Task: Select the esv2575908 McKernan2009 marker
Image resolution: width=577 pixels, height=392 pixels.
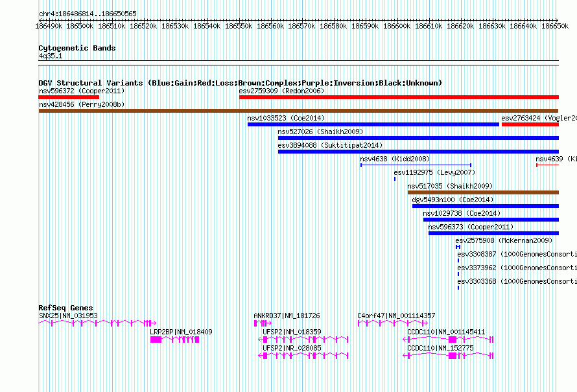Action: [458, 247]
